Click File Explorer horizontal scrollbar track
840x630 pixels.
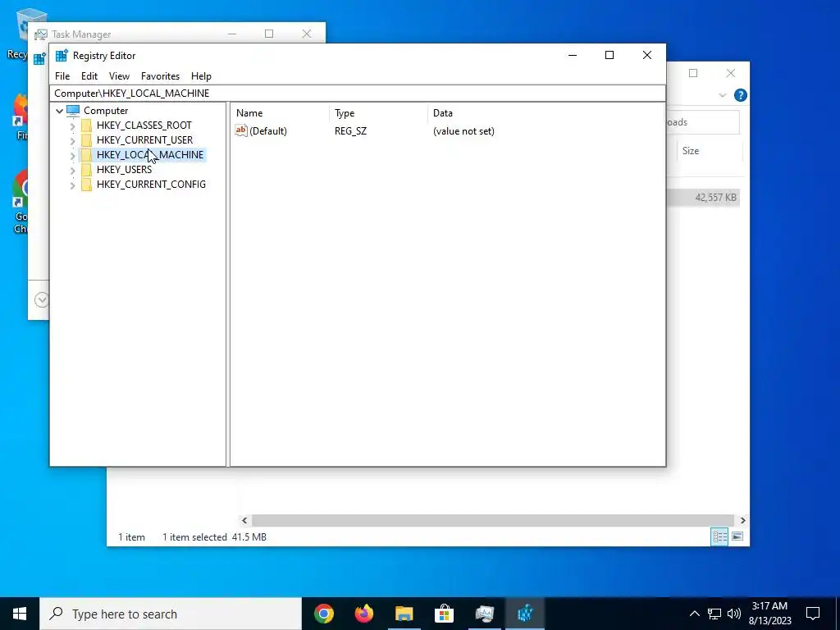click(492, 520)
